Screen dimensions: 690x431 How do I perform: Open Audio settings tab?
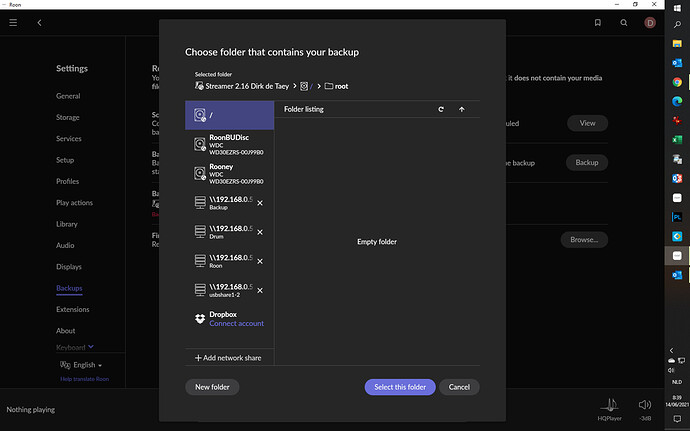[65, 245]
